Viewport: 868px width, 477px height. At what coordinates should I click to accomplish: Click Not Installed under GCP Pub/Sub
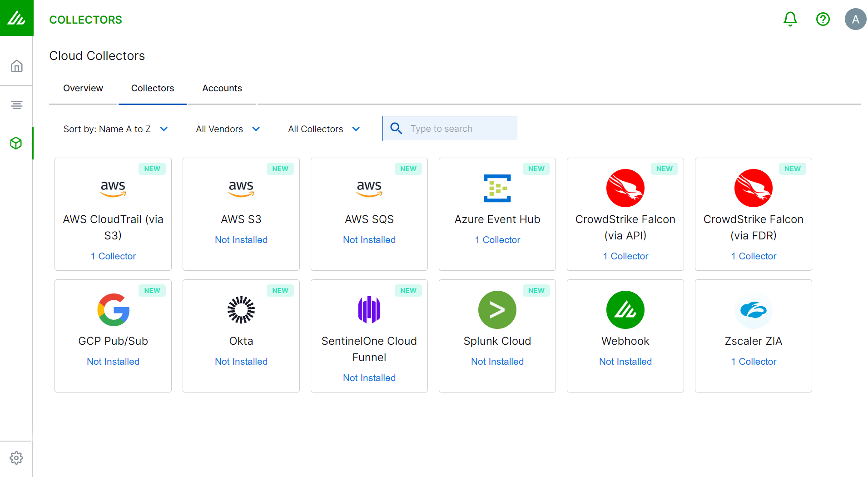pyautogui.click(x=113, y=362)
